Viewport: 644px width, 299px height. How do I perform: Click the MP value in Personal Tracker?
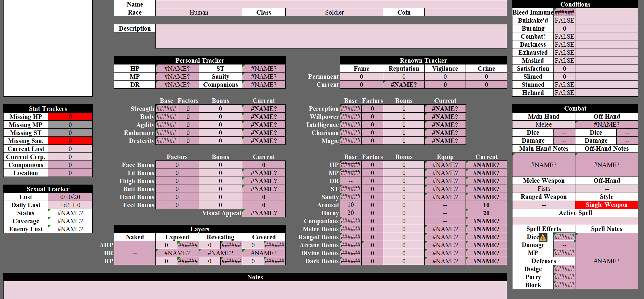(x=177, y=76)
